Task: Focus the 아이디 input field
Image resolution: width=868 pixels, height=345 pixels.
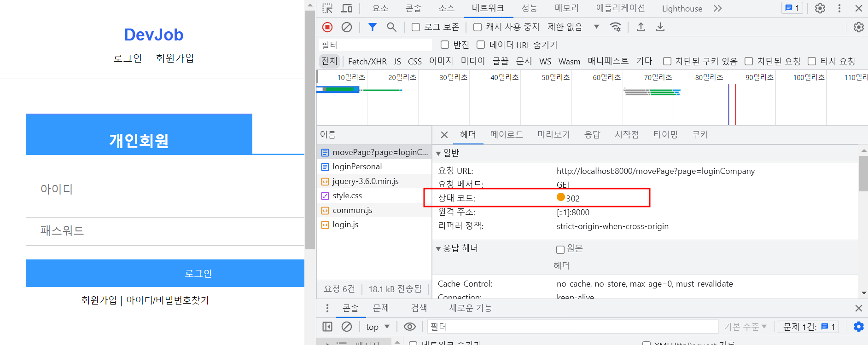Action: tap(165, 190)
